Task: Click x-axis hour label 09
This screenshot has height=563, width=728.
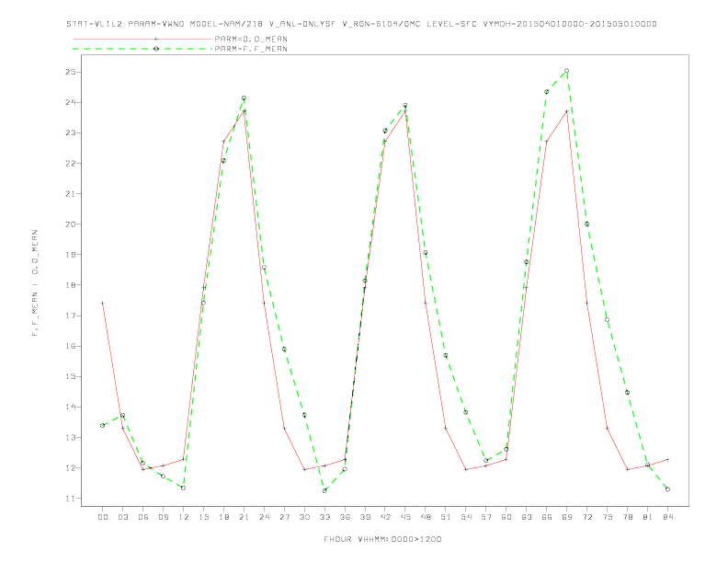Action: coord(163,517)
